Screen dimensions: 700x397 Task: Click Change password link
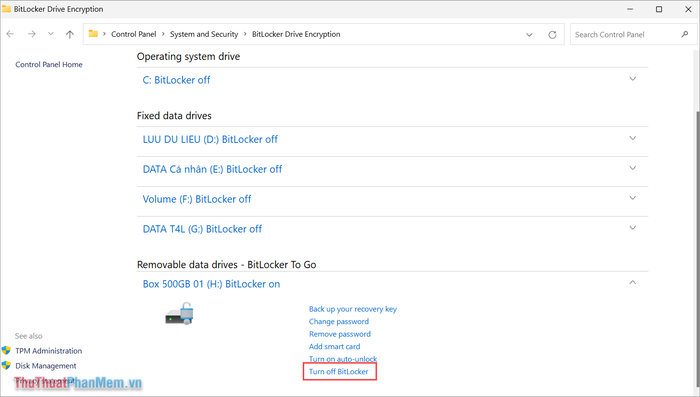(x=339, y=322)
